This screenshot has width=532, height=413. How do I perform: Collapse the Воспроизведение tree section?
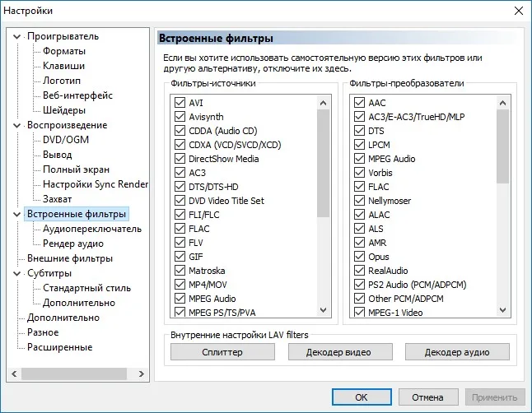[x=16, y=125]
